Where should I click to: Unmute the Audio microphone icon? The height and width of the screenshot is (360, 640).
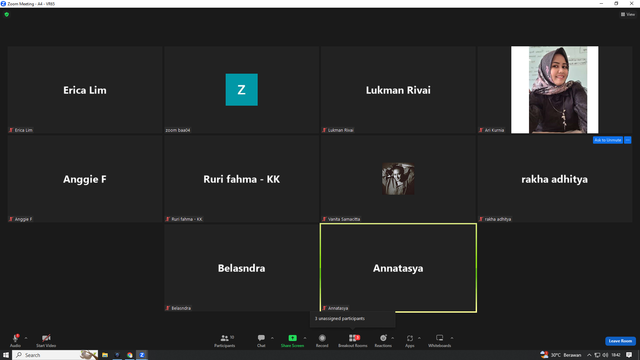(16, 338)
